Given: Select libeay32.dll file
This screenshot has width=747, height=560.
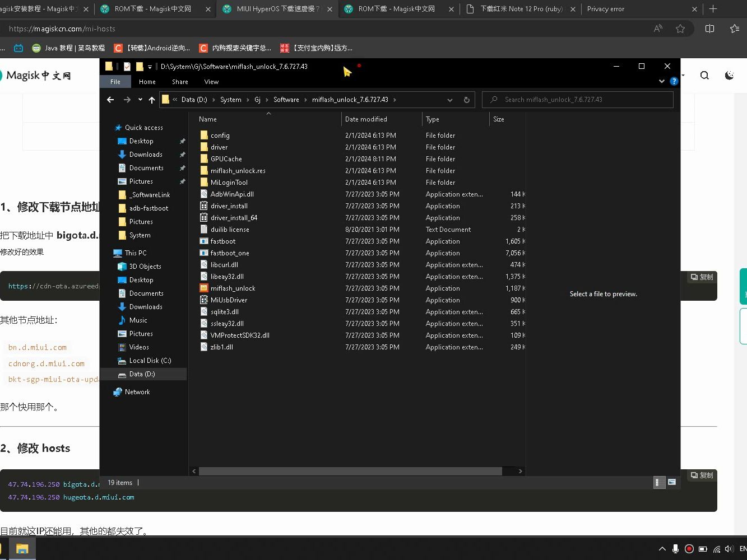Looking at the screenshot, I should [x=227, y=277].
